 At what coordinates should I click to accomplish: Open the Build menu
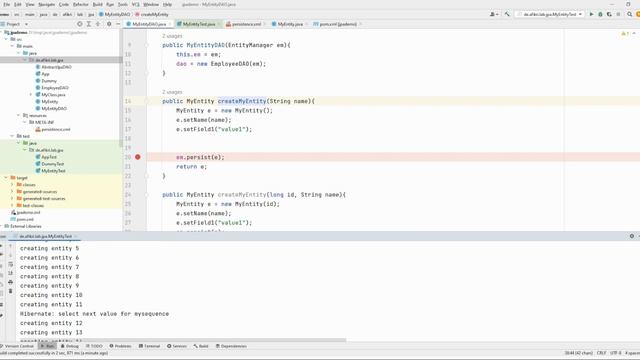tap(97, 4)
